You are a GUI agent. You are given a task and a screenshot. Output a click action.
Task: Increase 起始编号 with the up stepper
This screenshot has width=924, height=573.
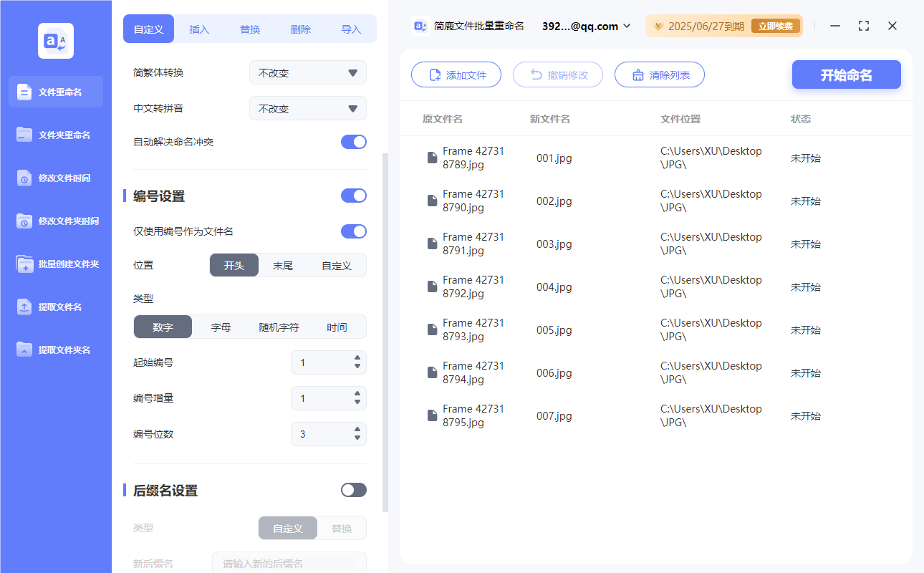(x=356, y=359)
